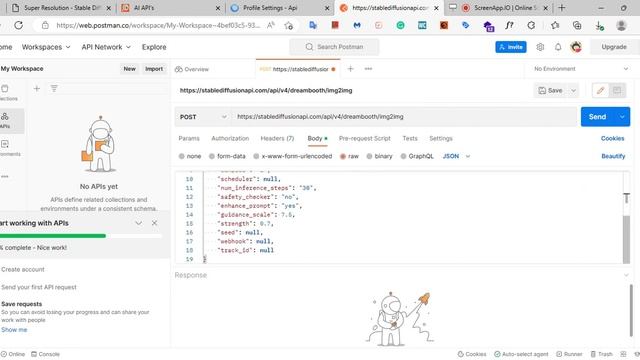Click the Search Postman field

[x=334, y=47]
